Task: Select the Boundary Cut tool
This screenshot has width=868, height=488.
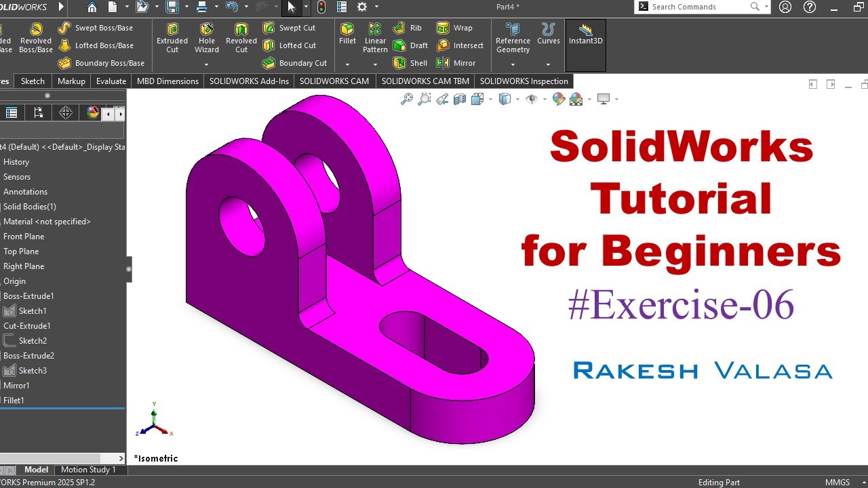Action: click(x=295, y=63)
